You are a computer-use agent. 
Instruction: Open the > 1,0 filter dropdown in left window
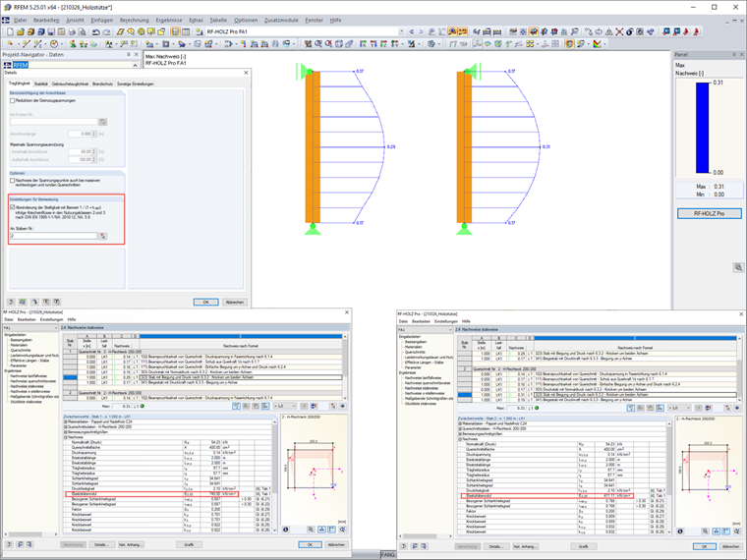(x=285, y=406)
